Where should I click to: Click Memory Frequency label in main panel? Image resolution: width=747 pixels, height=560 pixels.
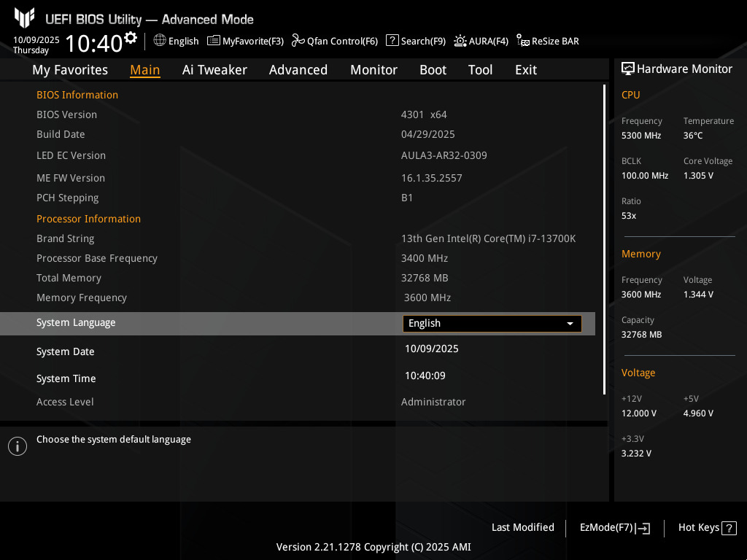tap(82, 298)
